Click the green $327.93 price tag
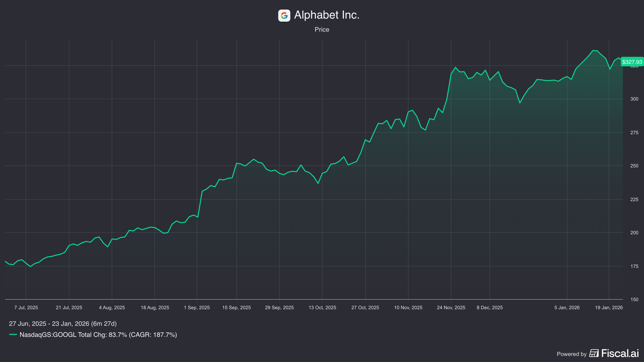Image resolution: width=644 pixels, height=362 pixels. (x=632, y=62)
